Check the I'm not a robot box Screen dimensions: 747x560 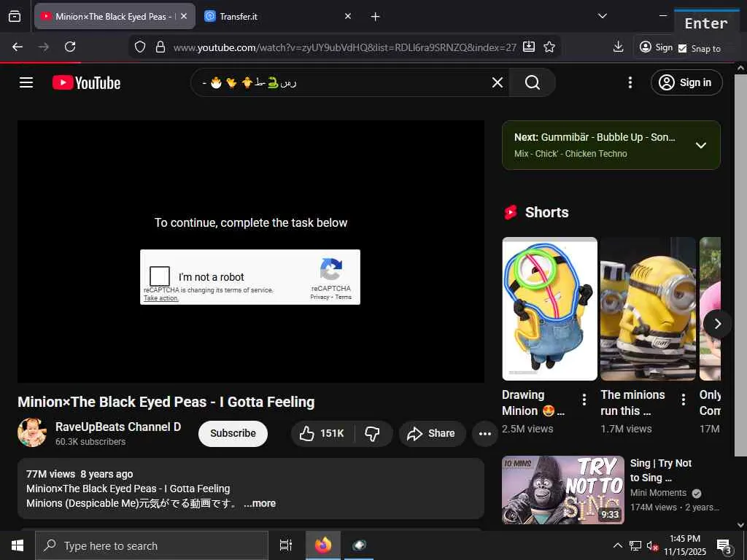coord(160,276)
